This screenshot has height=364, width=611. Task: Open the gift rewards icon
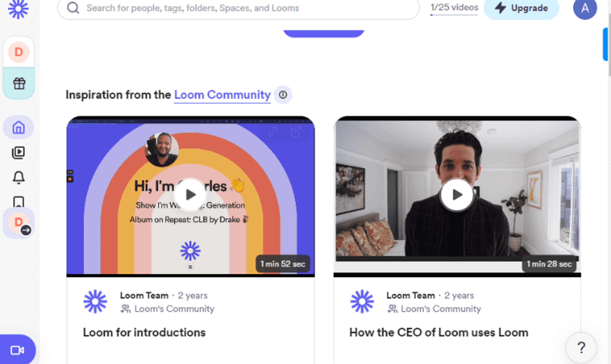tap(19, 83)
